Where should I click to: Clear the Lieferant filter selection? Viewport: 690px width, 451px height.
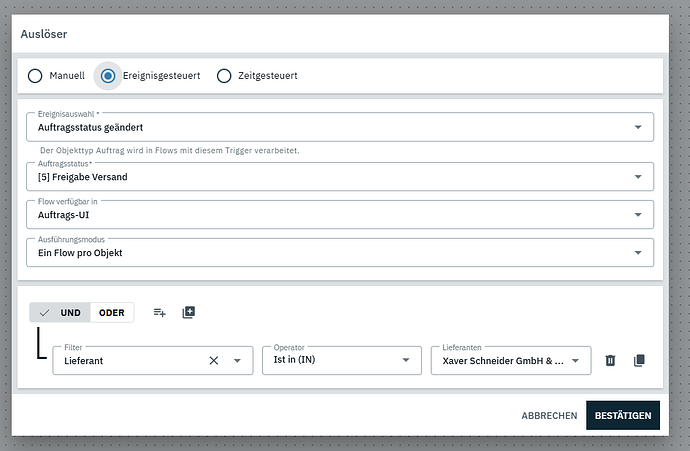[214, 360]
